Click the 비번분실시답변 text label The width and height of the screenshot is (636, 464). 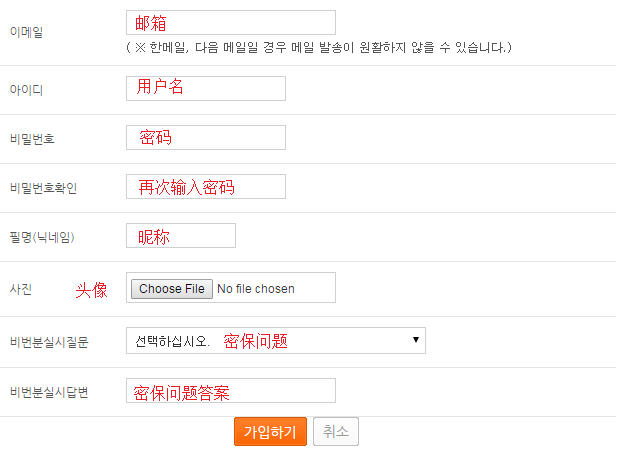[48, 392]
